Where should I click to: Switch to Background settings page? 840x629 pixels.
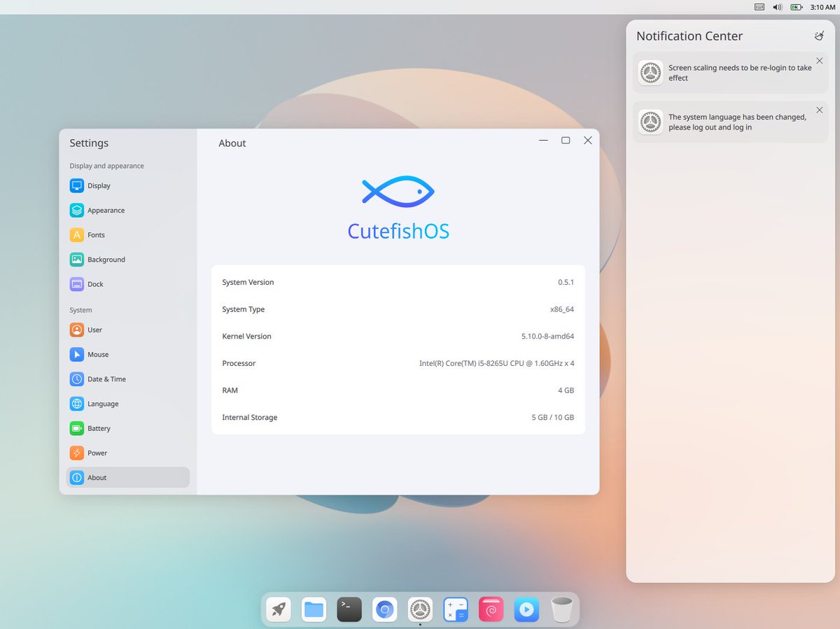pyautogui.click(x=128, y=260)
